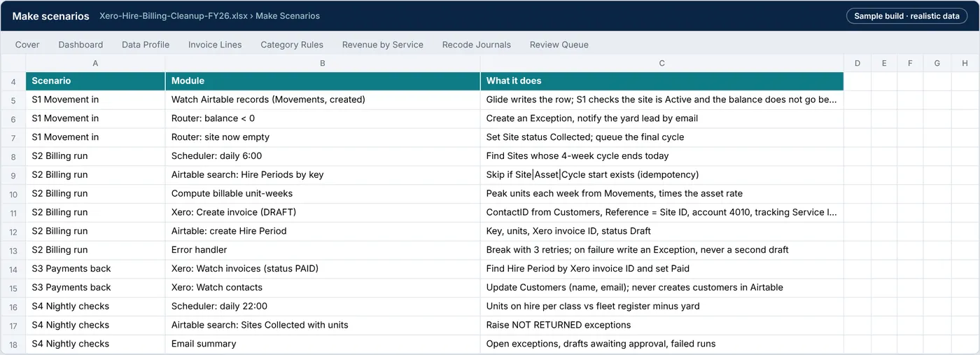This screenshot has width=980, height=355.
Task: Select cell Scheduler: daily 6:00
Action: click(x=323, y=156)
